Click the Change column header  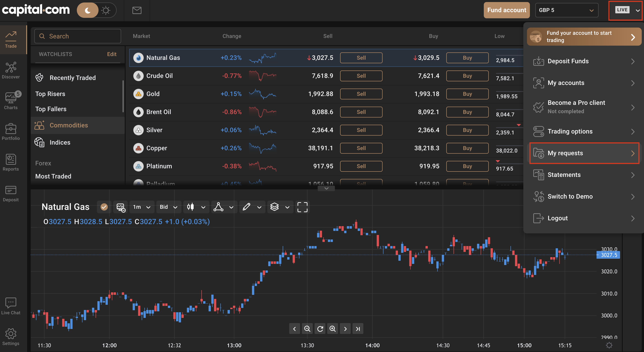click(x=232, y=36)
